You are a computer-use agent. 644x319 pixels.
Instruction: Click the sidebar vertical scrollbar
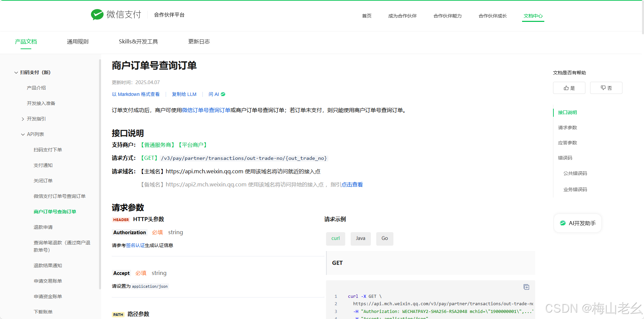100,174
